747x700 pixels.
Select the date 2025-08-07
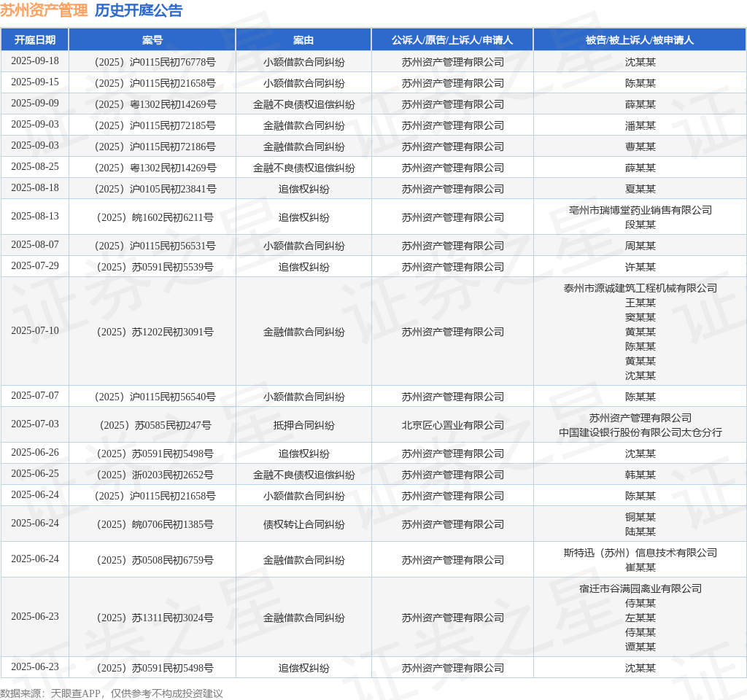[x=35, y=245]
